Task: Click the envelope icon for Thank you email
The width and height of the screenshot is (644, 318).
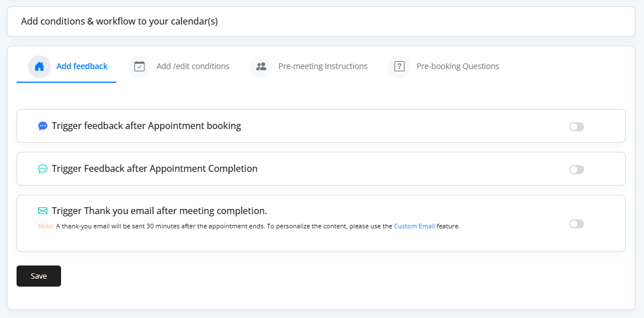Action: coord(43,211)
